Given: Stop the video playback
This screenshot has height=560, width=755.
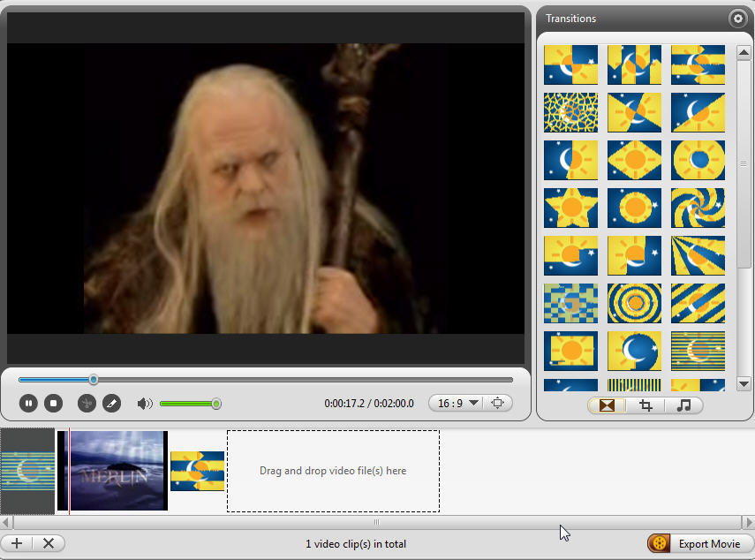Looking at the screenshot, I should click(53, 404).
